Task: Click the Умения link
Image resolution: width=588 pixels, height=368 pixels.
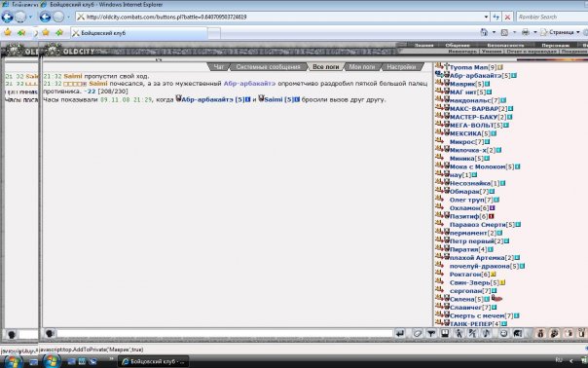Action: pos(492,51)
